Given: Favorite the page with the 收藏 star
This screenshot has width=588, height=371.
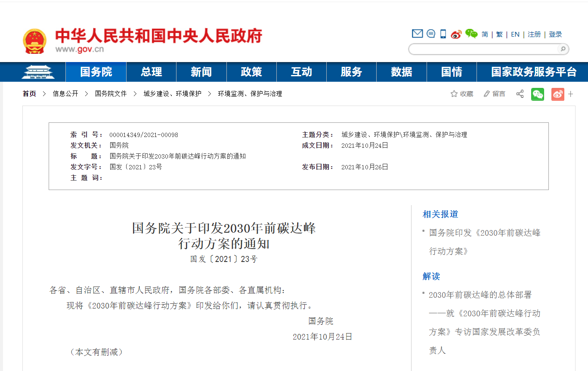Looking at the screenshot, I should click(x=461, y=94).
